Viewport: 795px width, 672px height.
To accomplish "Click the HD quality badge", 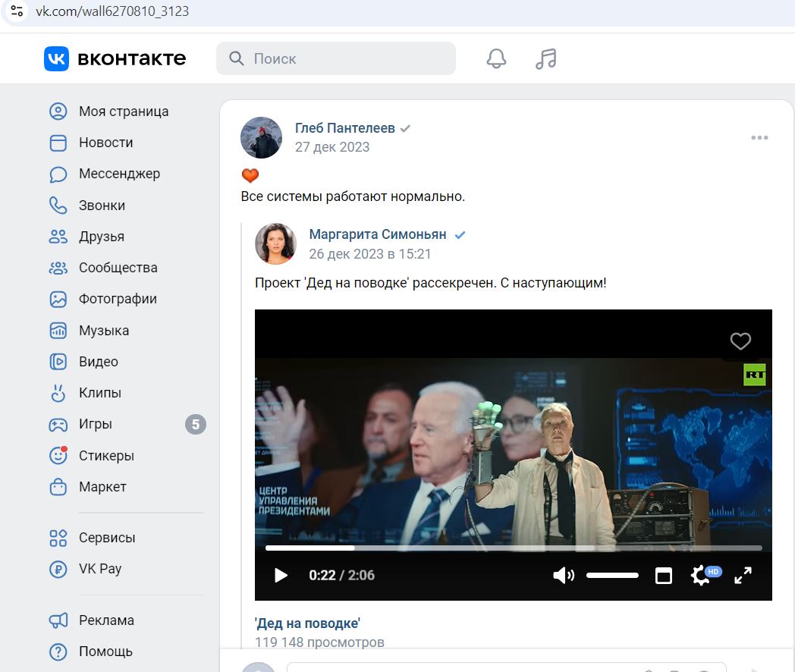I will tap(713, 572).
